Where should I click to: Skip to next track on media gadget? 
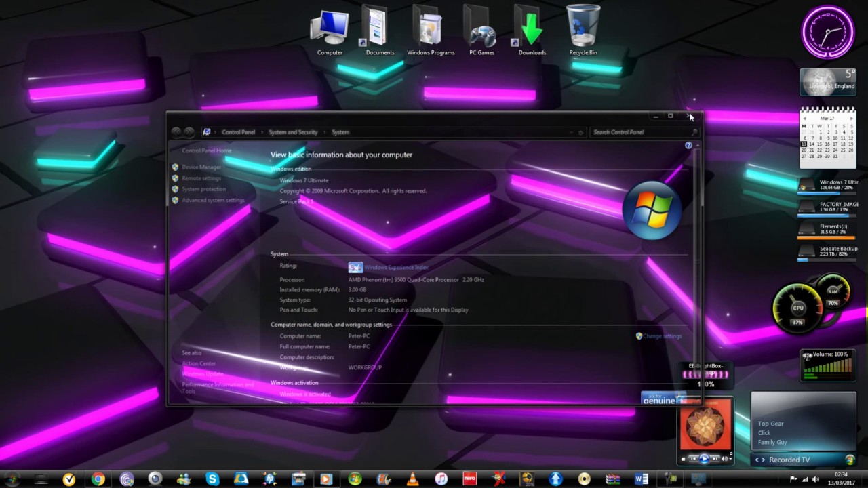pos(715,459)
